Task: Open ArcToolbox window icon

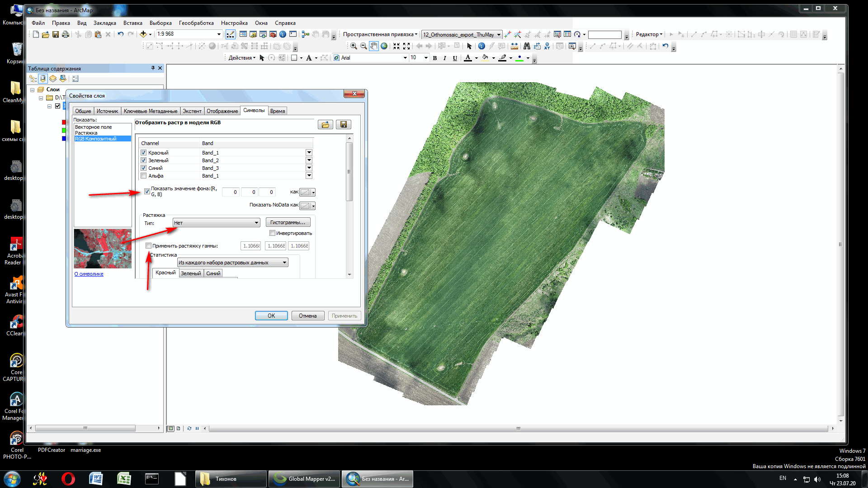Action: pyautogui.click(x=273, y=34)
